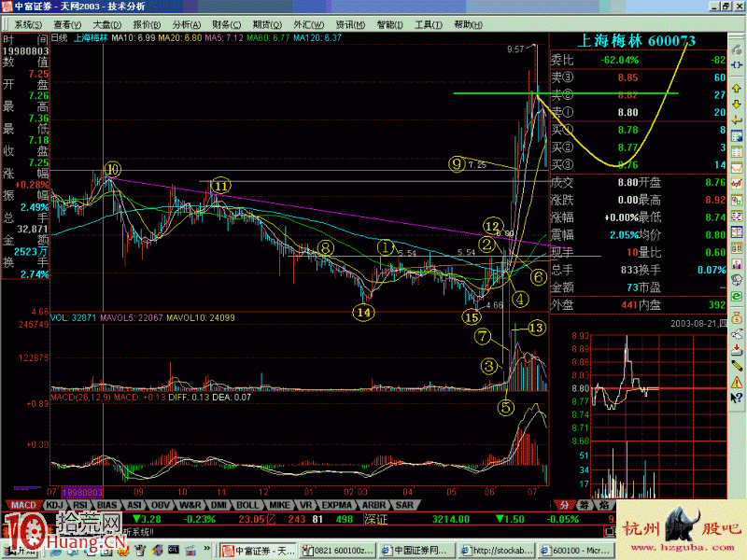Viewport: 747px width, 560px height.
Task: Switch to the EXPMA indicator tab
Action: pos(336,505)
